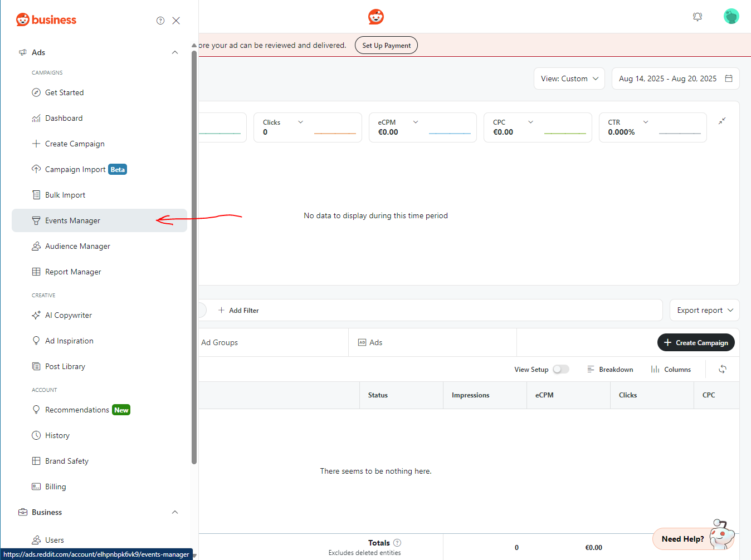The height and width of the screenshot is (560, 751).
Task: Click the Totals info icon
Action: point(397,543)
